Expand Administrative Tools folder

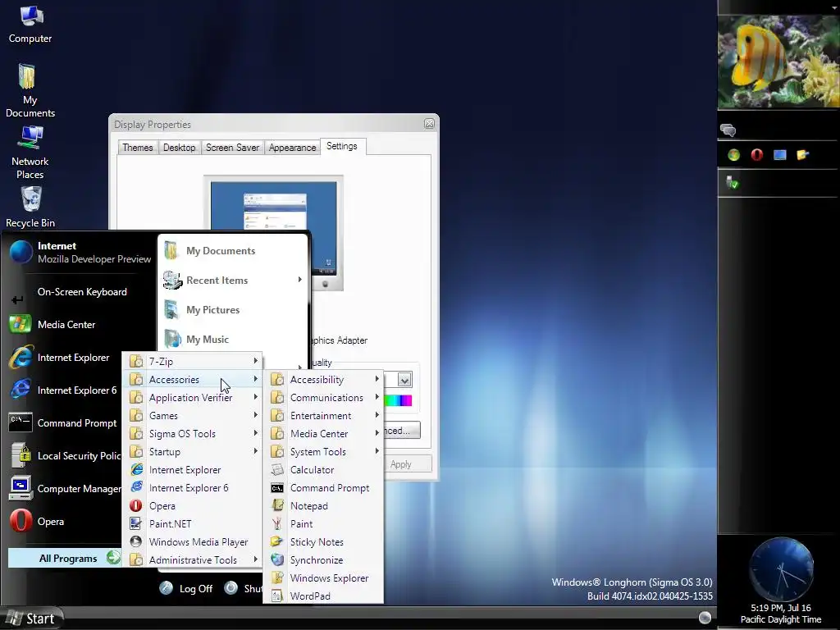pos(193,559)
